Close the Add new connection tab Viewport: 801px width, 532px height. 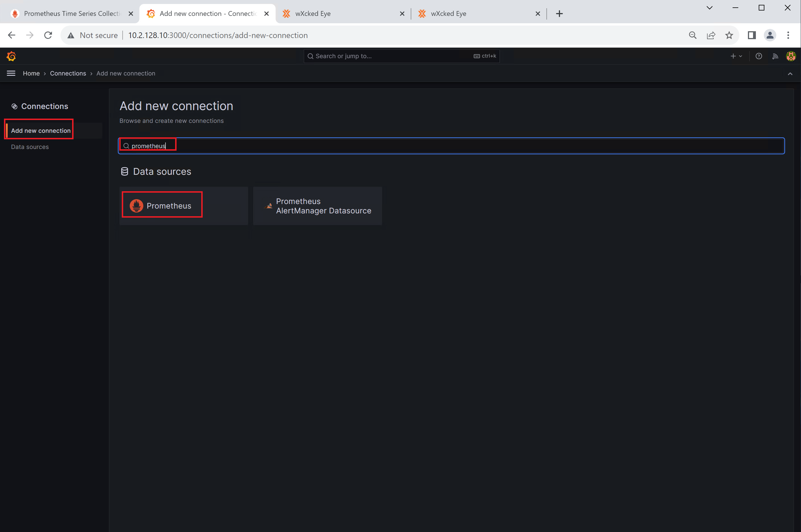point(267,14)
